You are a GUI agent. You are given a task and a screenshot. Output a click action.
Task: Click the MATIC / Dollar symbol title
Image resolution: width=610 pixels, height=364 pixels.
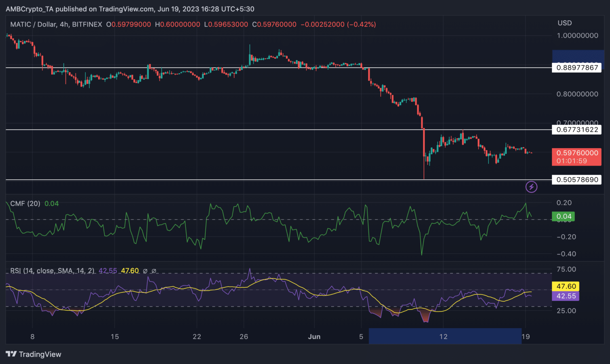tap(34, 24)
